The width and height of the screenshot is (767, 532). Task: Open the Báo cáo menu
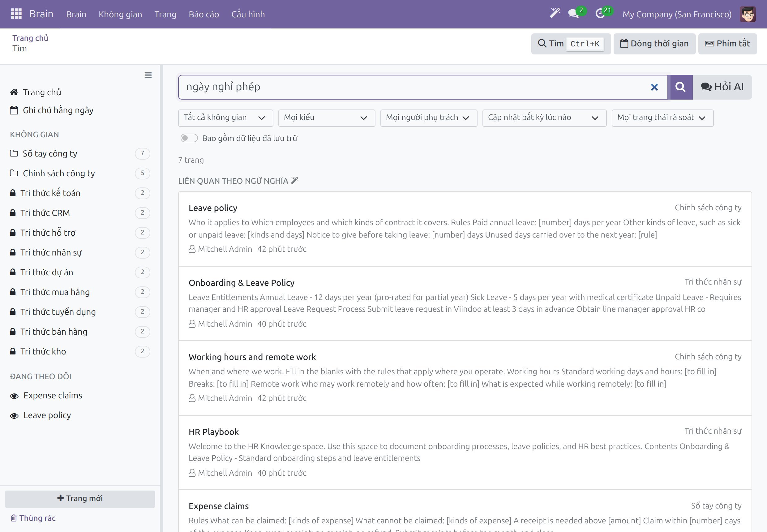pos(204,14)
